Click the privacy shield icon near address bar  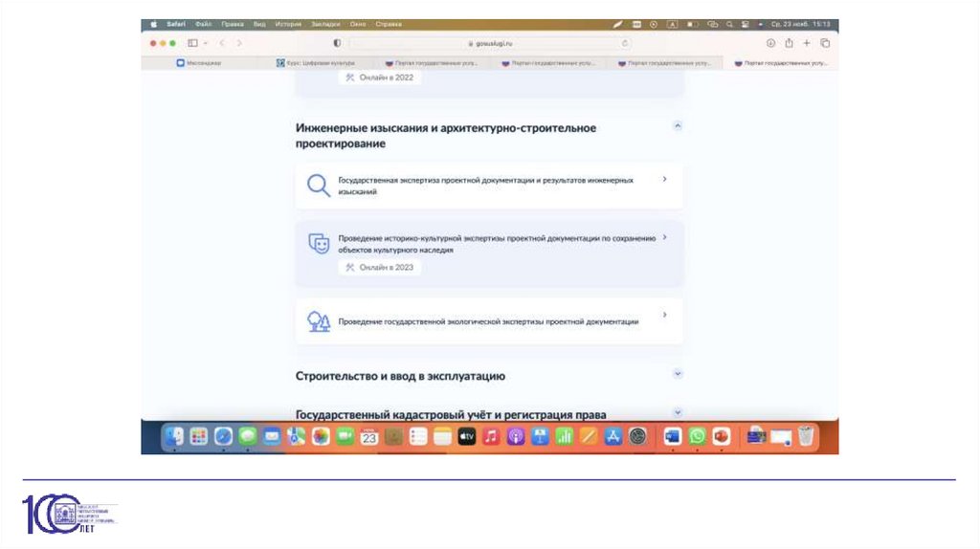(337, 43)
